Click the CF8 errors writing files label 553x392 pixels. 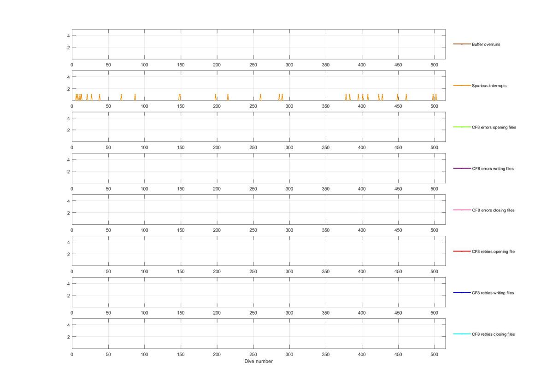(x=493, y=169)
